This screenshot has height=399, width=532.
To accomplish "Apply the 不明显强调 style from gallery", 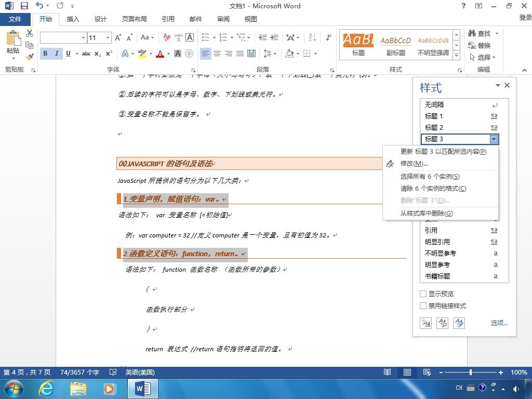I will point(433,46).
